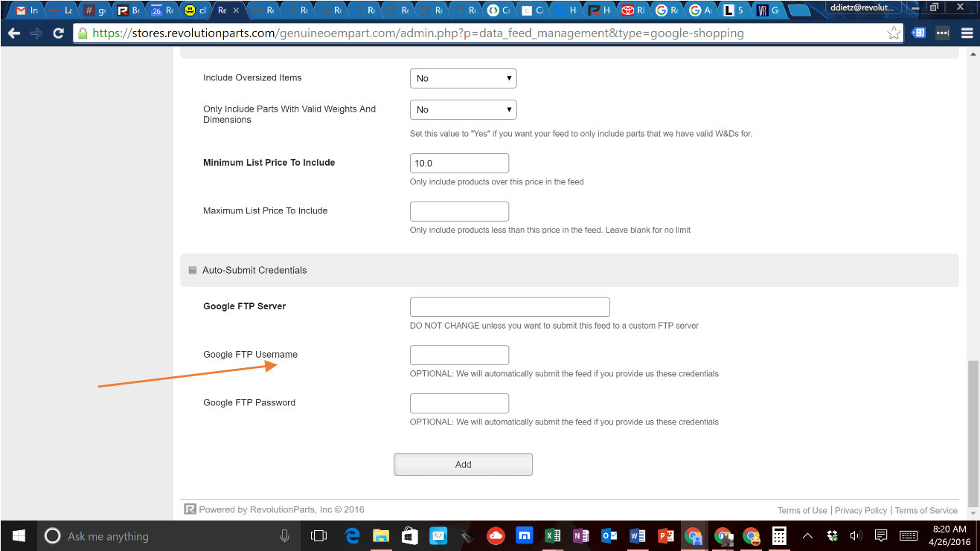
Task: Click the Google FTP Server label
Action: (x=244, y=306)
